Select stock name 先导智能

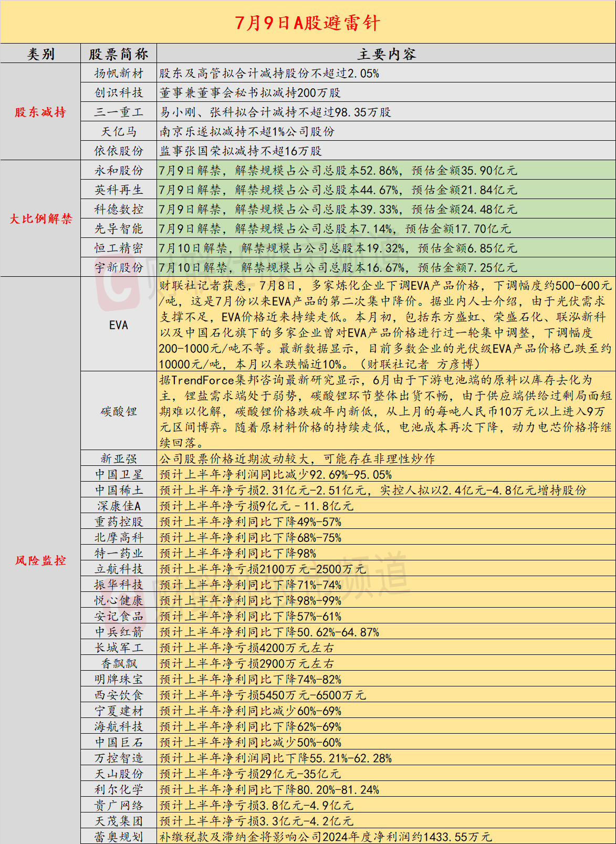click(x=119, y=229)
